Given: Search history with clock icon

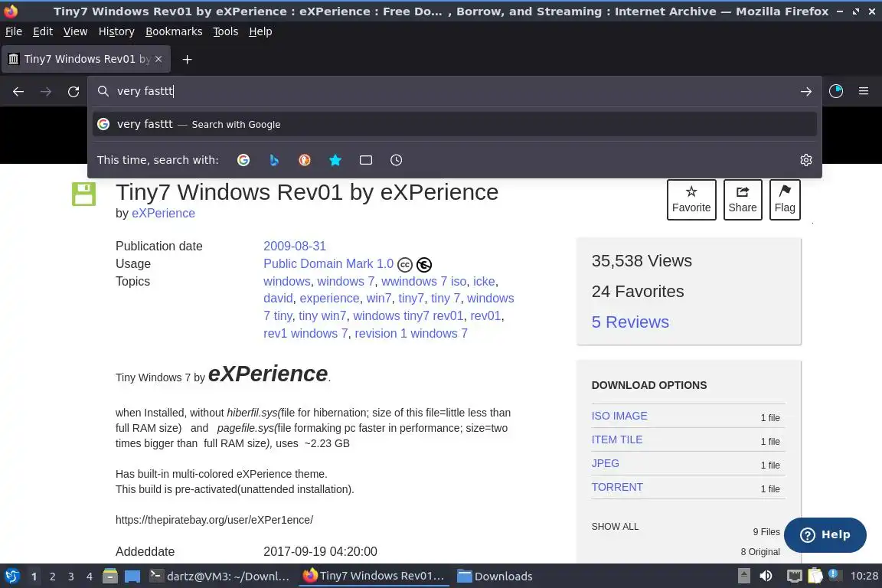Looking at the screenshot, I should click(396, 160).
